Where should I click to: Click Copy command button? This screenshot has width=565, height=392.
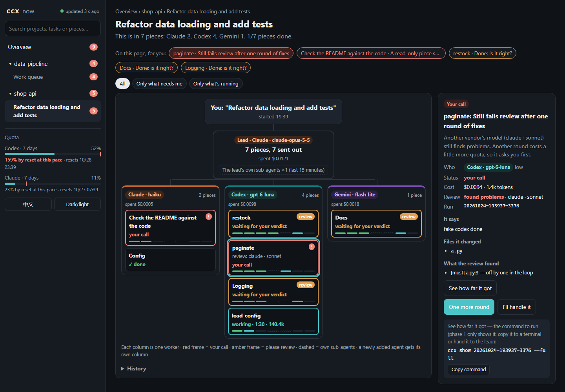tap(468, 369)
